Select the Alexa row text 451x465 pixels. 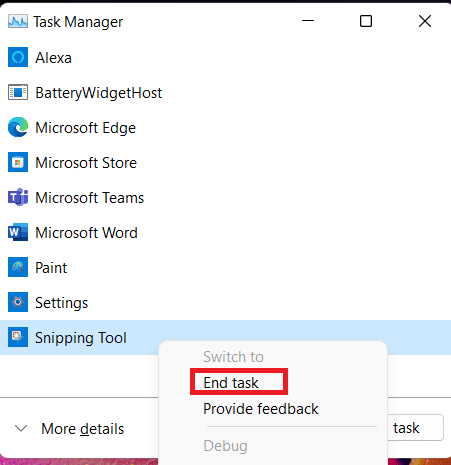53,58
